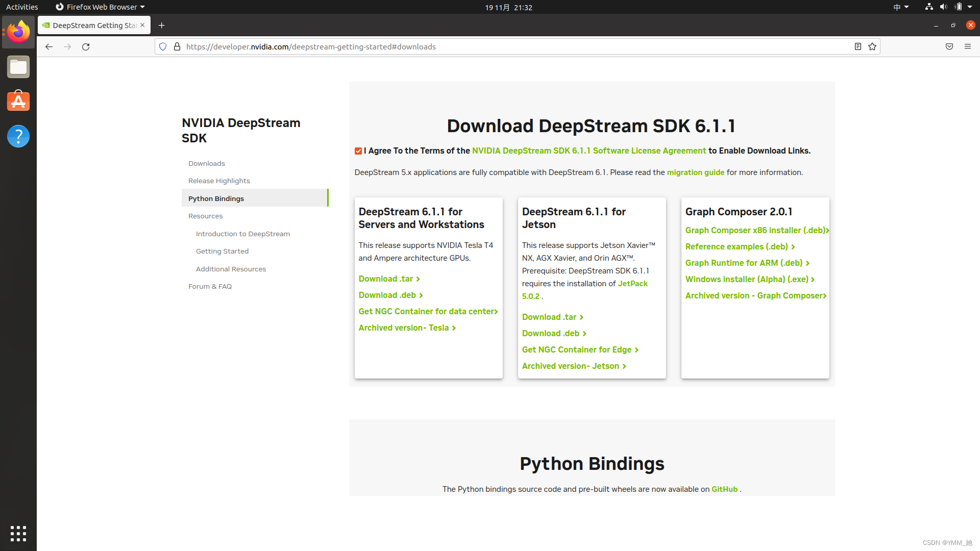Go to Forum & FAQ

point(210,286)
